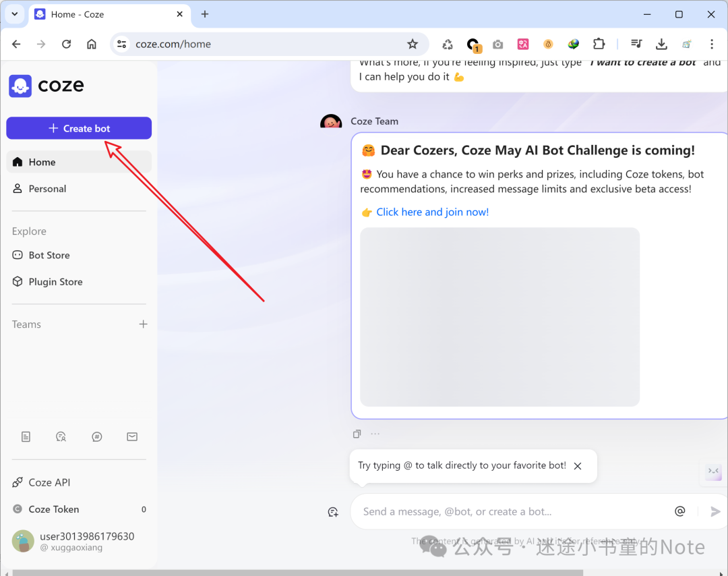The width and height of the screenshot is (728, 576).
Task: Click the Create bot button
Action: pos(79,128)
